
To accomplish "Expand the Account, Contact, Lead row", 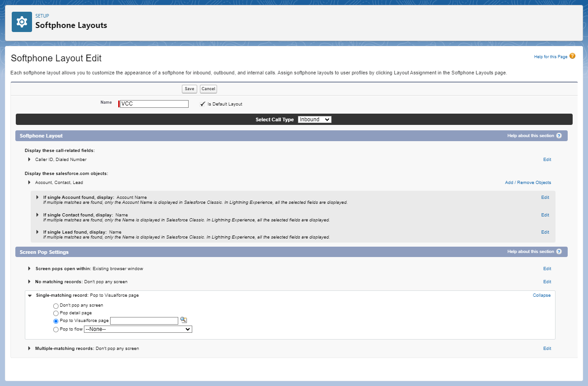I will (29, 183).
